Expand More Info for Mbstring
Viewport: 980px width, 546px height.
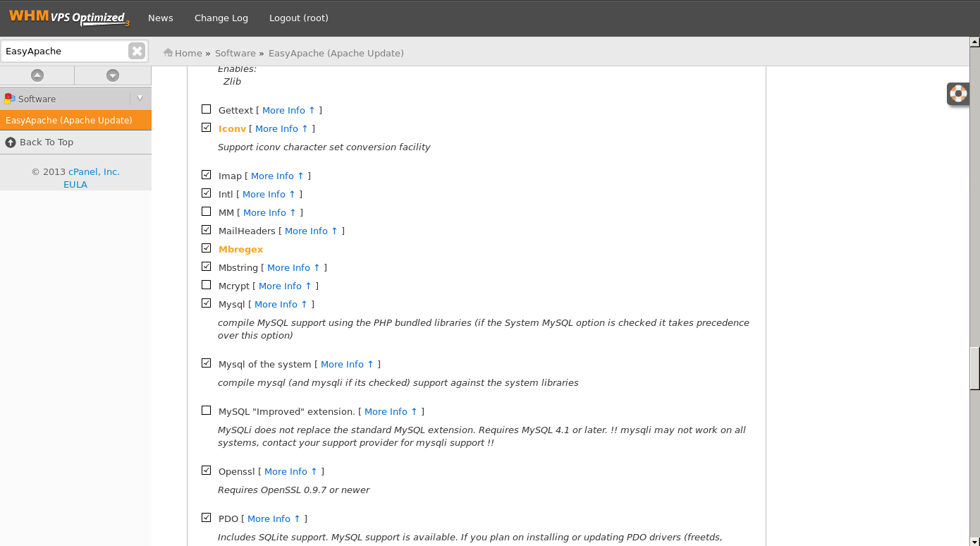click(x=293, y=267)
